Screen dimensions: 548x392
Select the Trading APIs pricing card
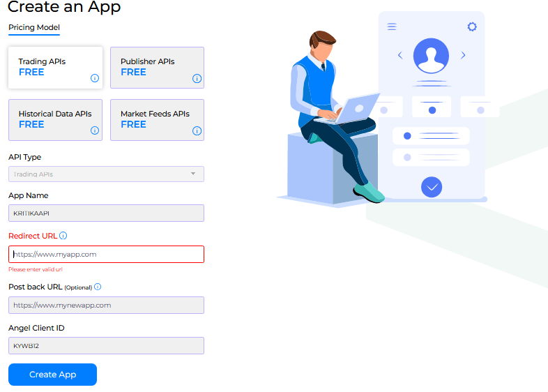pos(56,68)
